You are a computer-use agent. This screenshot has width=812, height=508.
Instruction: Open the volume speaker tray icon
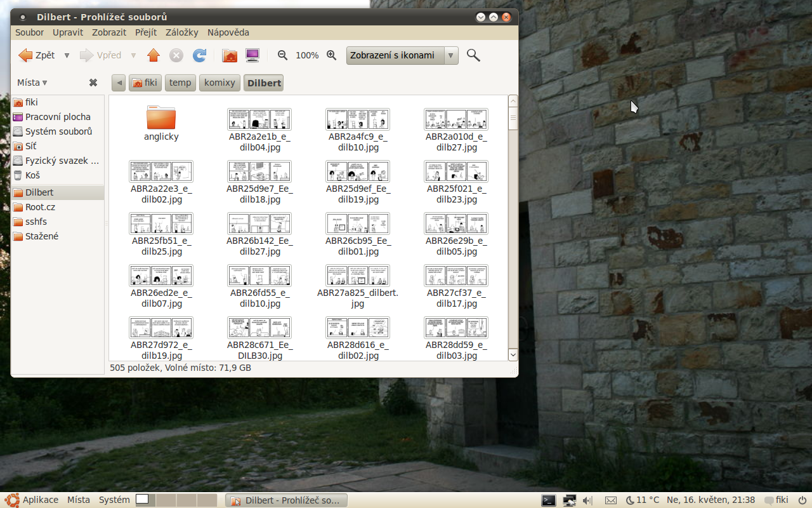587,500
